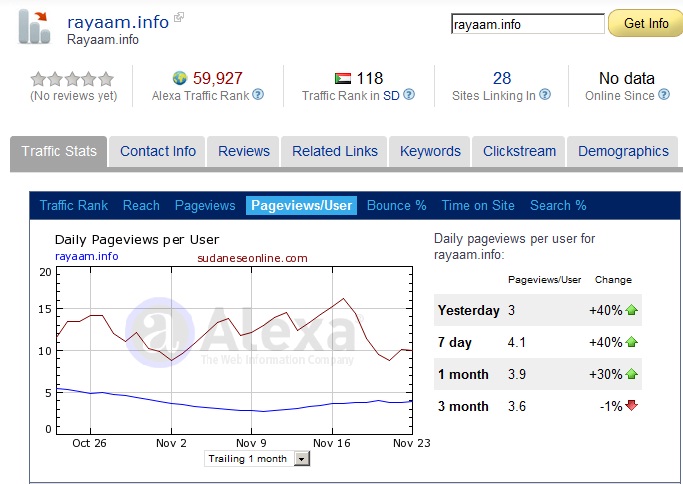
Task: Click the Change column header
Action: tap(613, 280)
